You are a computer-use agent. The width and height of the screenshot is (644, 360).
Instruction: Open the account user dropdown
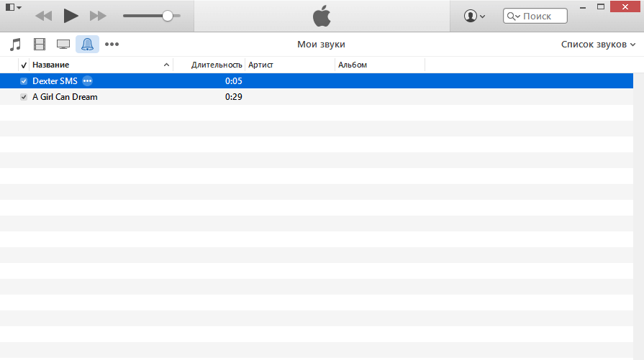(x=474, y=16)
